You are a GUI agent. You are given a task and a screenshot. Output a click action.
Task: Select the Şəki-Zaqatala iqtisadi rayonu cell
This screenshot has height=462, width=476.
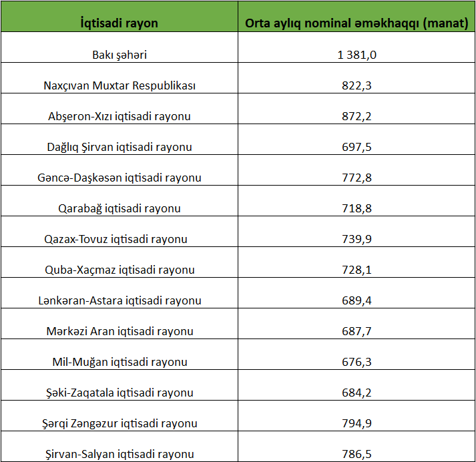tap(119, 393)
